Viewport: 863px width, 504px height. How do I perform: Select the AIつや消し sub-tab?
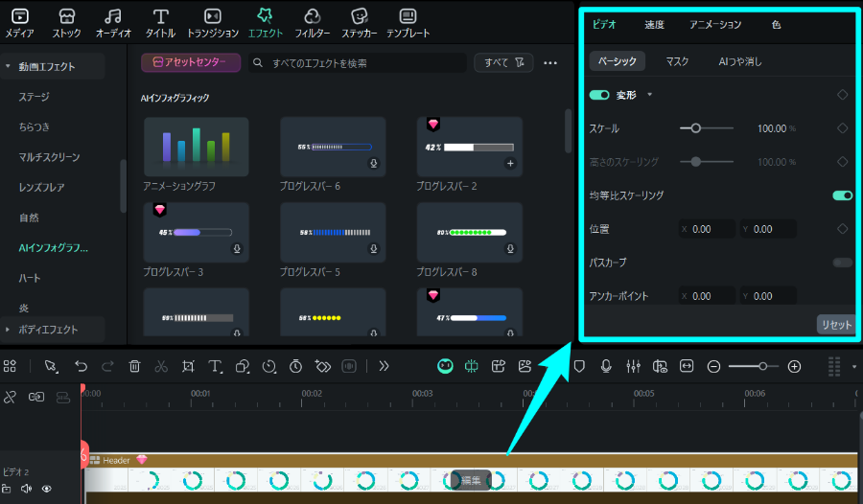click(740, 61)
